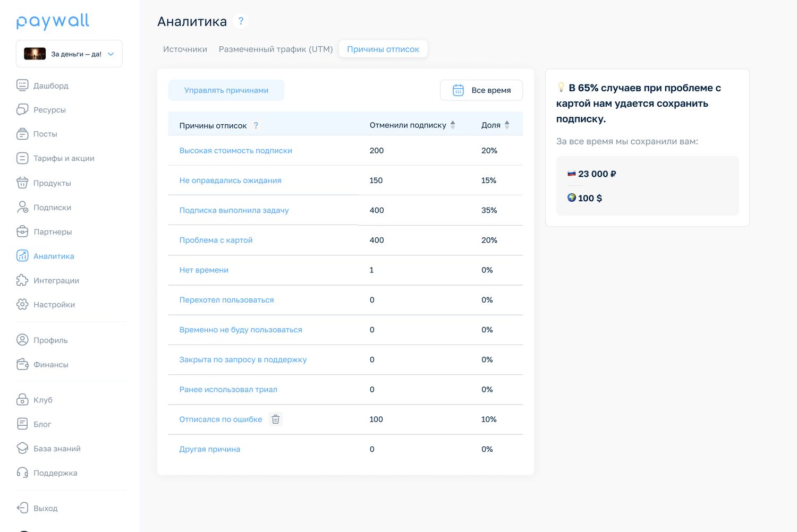Click the Управлять причинами button
Screen dimensions: 797x532
(x=226, y=90)
